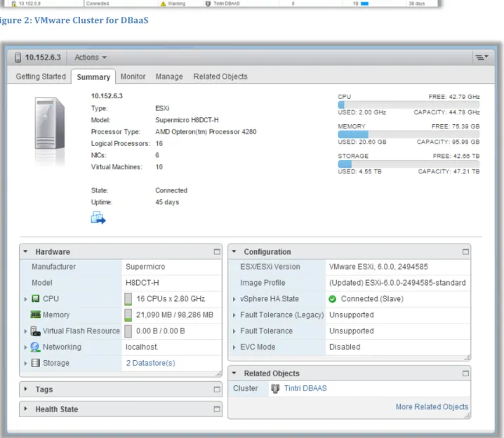This screenshot has height=438, width=504.
Task: Switch to the Getting Started tab
Action: coord(41,77)
